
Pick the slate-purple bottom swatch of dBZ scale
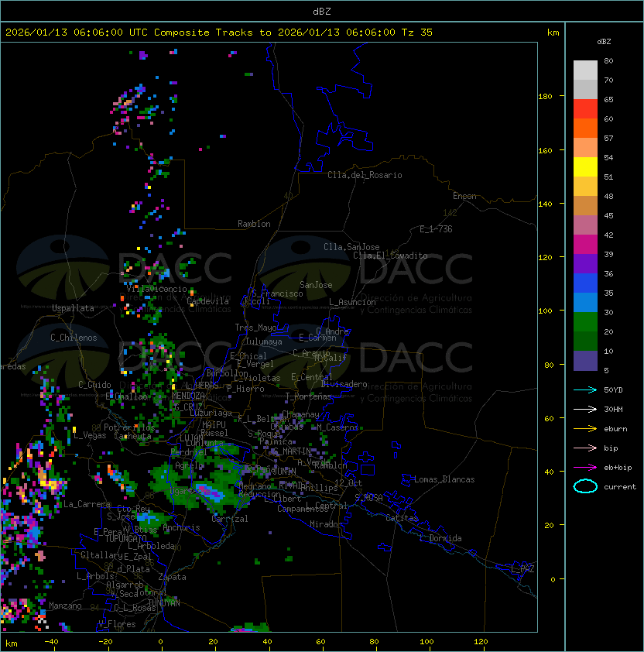(585, 361)
